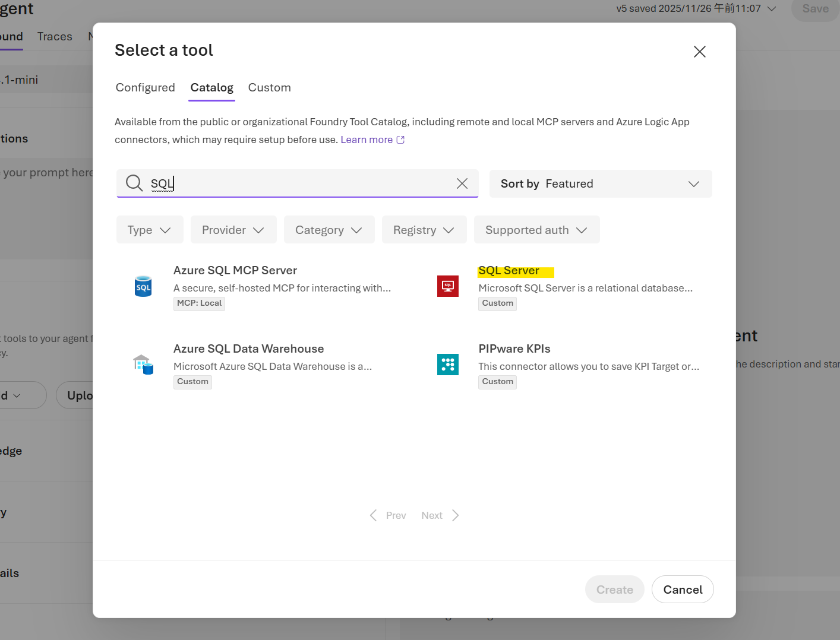
Task: Open the Sort by Featured dropdown
Action: [600, 184]
